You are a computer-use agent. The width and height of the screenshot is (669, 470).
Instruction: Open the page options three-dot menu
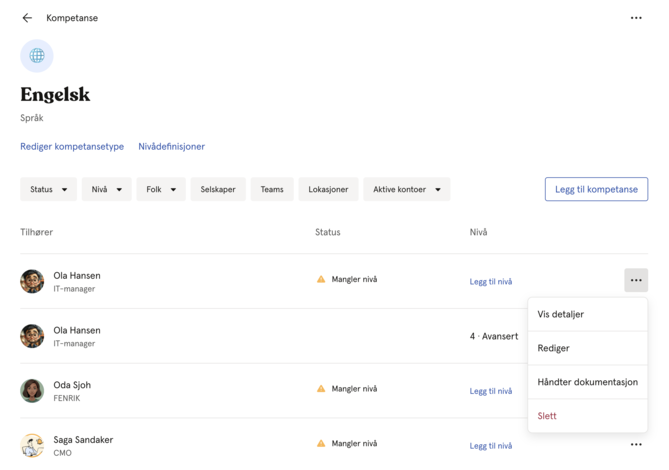pos(636,18)
